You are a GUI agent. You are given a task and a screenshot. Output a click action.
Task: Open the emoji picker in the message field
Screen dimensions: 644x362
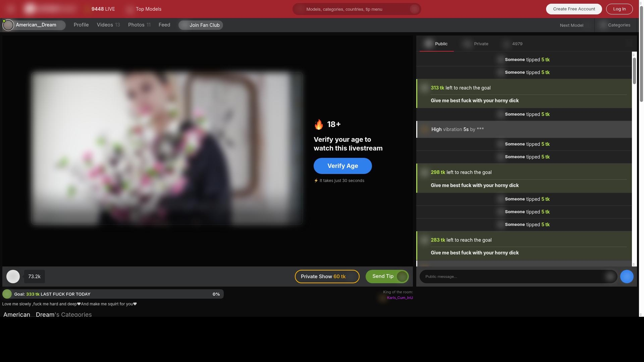610,277
